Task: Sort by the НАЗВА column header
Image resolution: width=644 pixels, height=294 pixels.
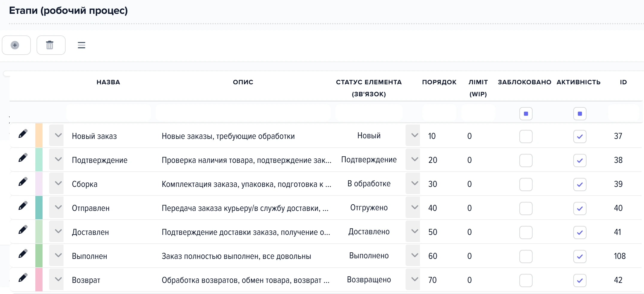Action: pos(108,82)
